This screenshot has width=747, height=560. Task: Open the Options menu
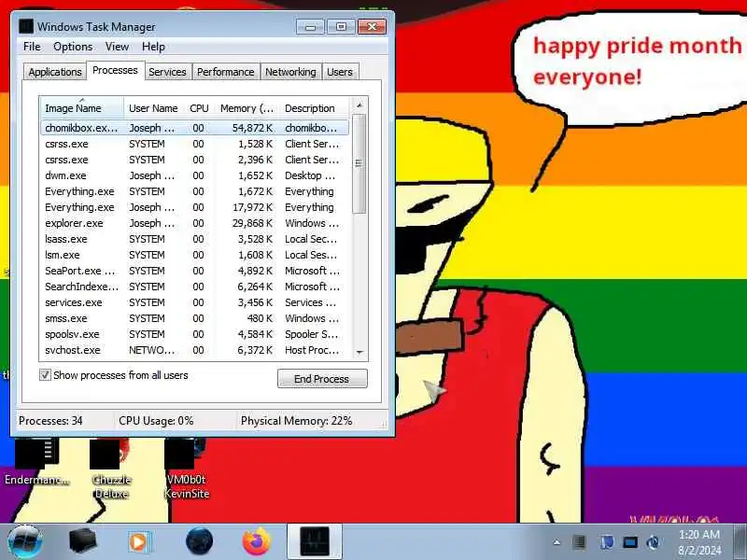tap(73, 47)
